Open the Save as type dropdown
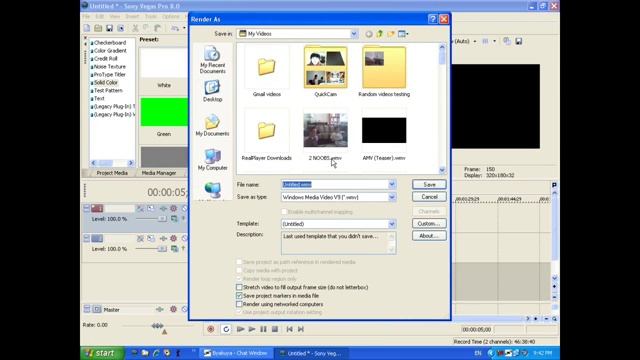Image resolution: width=640 pixels, height=360 pixels. pyautogui.click(x=392, y=197)
